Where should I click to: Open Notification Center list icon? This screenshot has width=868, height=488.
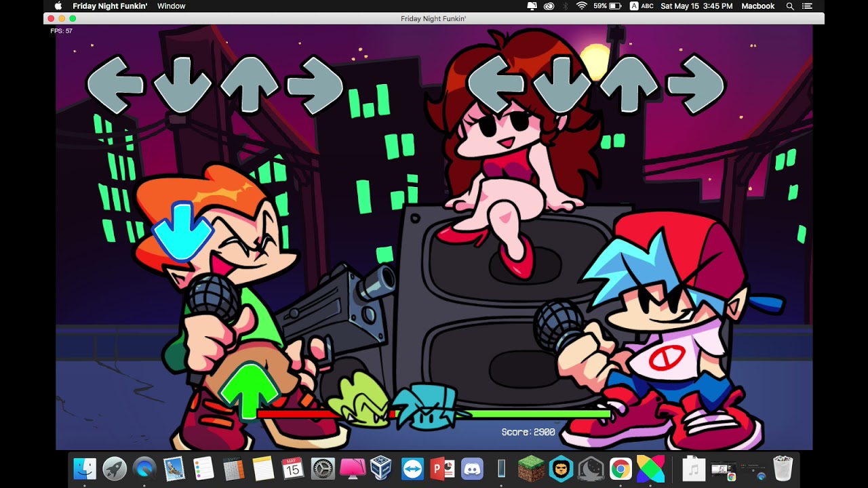[807, 6]
